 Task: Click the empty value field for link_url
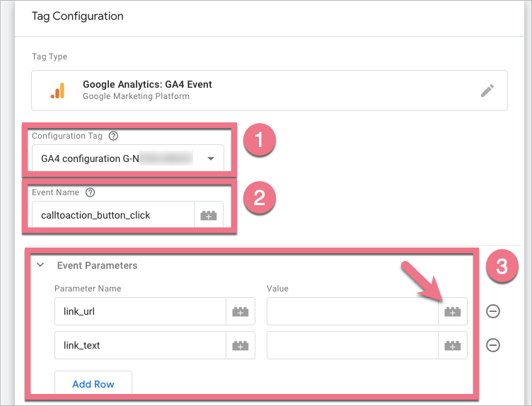pyautogui.click(x=352, y=311)
